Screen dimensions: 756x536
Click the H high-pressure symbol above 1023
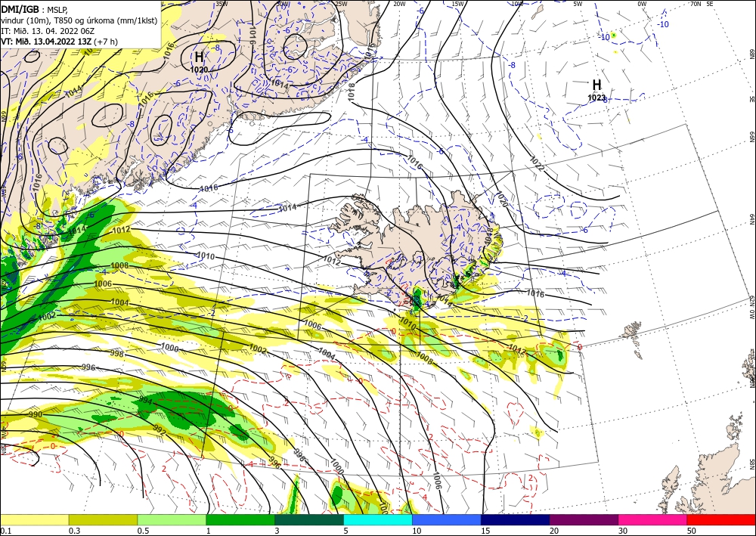(x=597, y=85)
